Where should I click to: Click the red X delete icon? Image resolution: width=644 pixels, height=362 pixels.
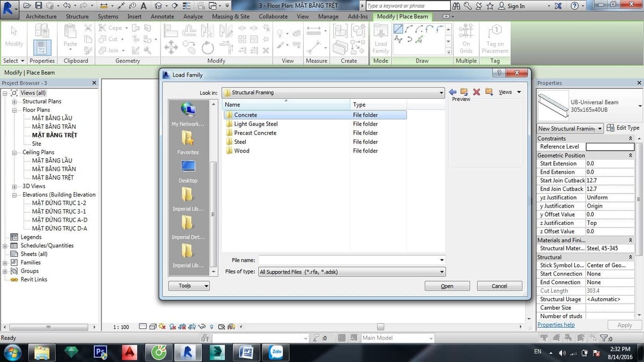(476, 92)
